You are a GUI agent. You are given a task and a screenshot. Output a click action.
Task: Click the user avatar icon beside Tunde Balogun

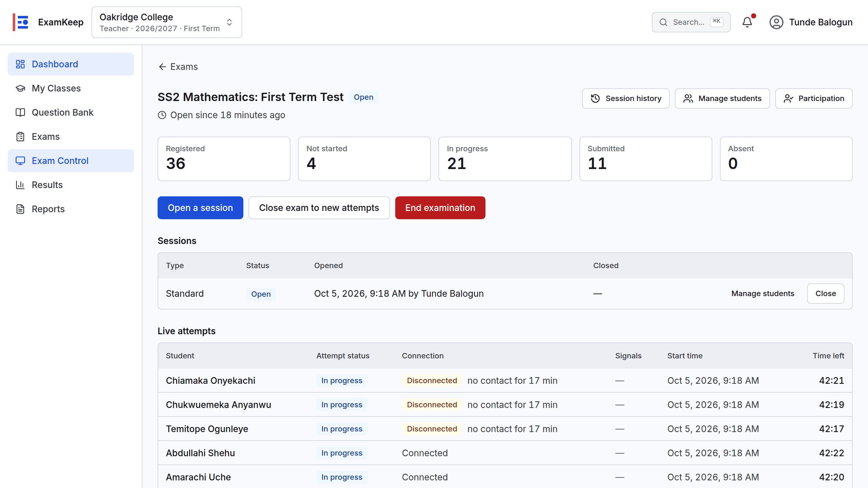click(x=776, y=22)
